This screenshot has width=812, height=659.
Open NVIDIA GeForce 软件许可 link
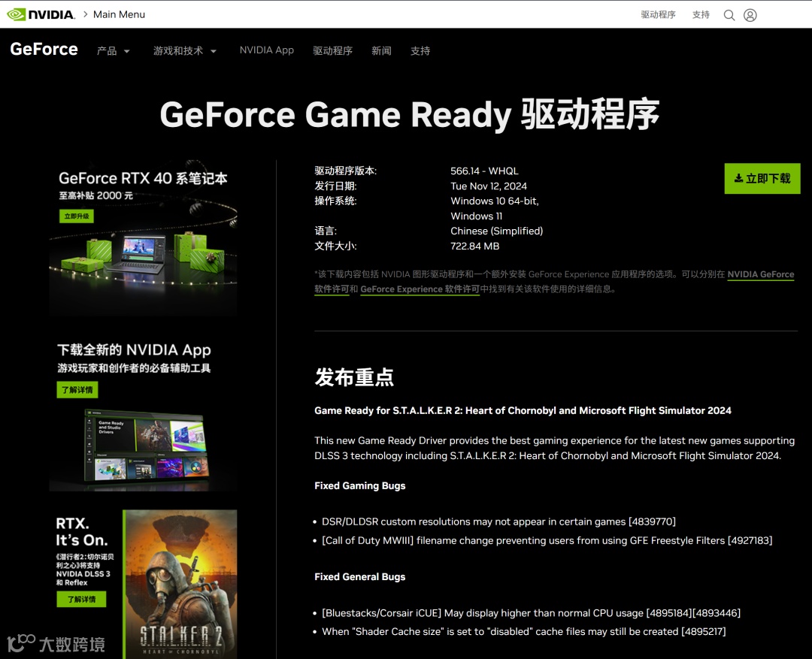(x=761, y=274)
